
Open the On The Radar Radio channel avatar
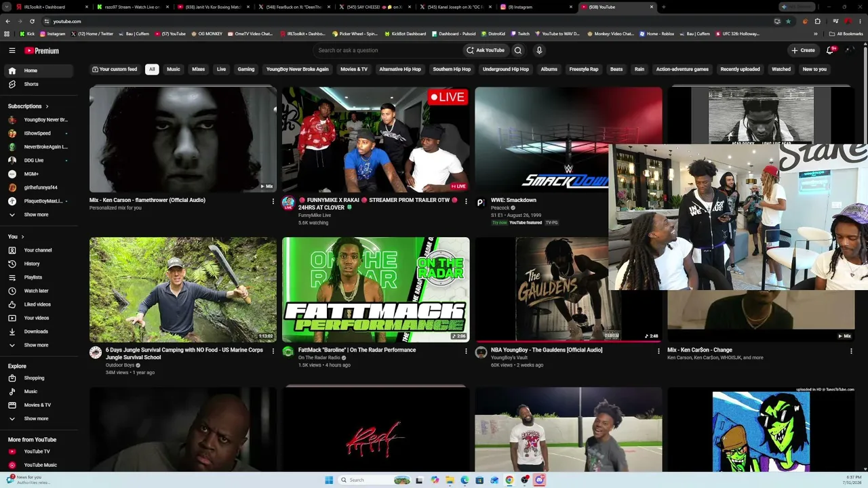[288, 352]
